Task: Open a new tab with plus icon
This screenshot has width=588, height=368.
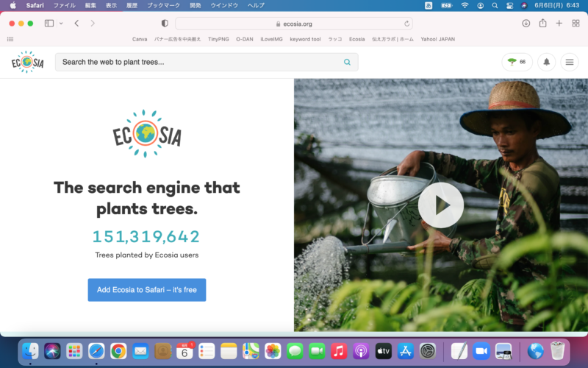Action: click(559, 24)
